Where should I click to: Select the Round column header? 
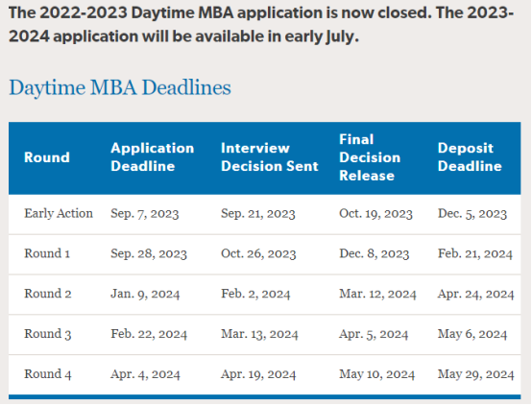point(47,157)
